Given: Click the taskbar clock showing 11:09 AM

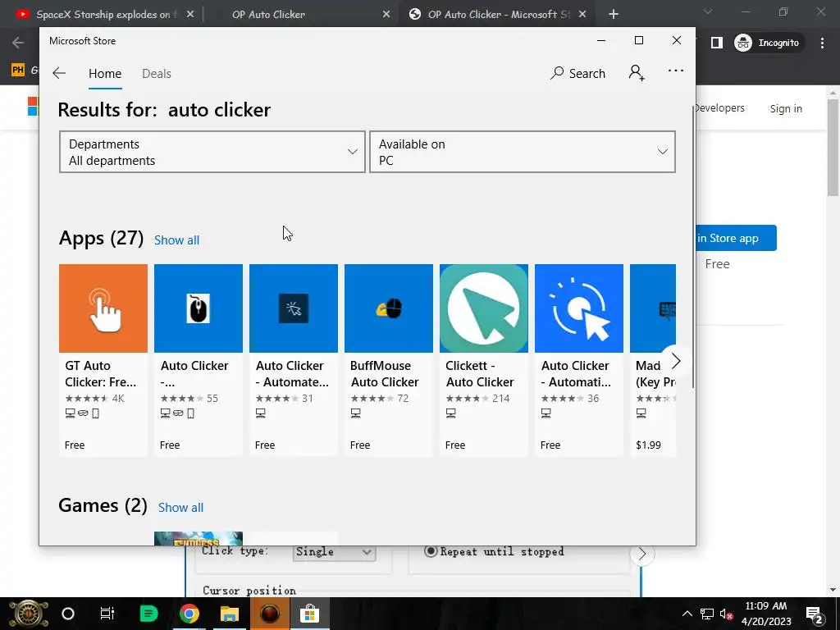Looking at the screenshot, I should [766, 614].
